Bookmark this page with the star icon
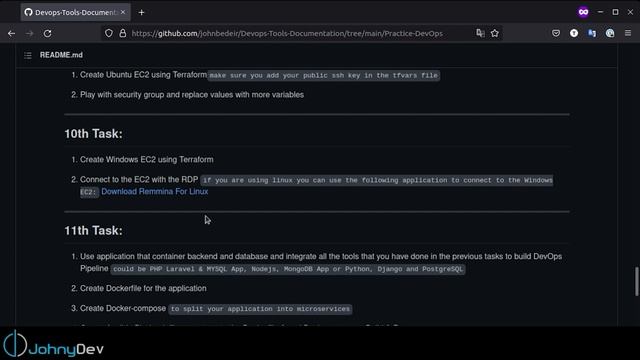640x360 pixels. click(x=495, y=33)
